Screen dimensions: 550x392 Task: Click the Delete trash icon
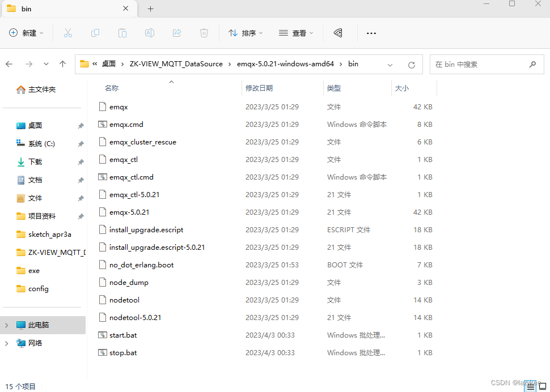click(204, 33)
